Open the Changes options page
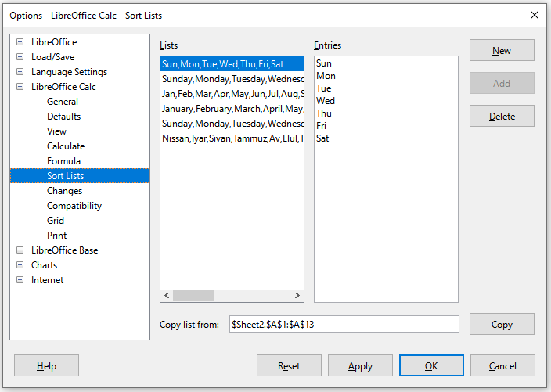Viewport: 551px width, 392px height. [64, 191]
